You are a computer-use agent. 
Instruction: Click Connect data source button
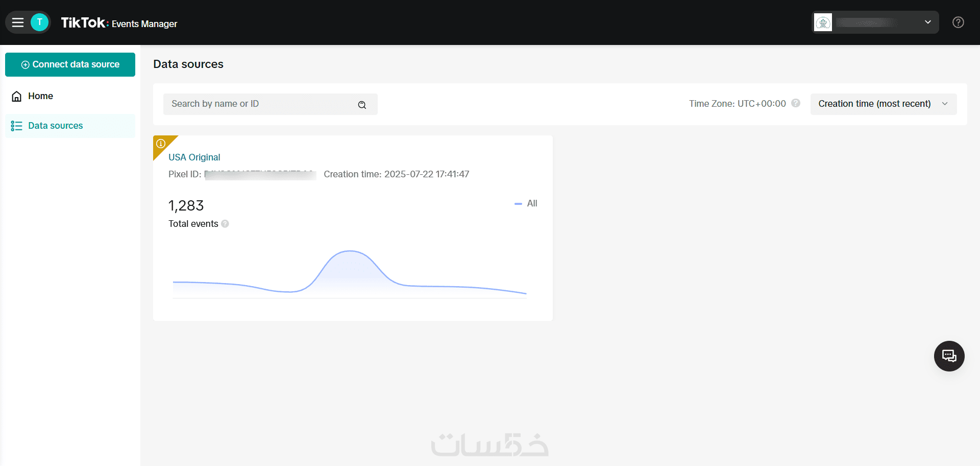(70, 64)
